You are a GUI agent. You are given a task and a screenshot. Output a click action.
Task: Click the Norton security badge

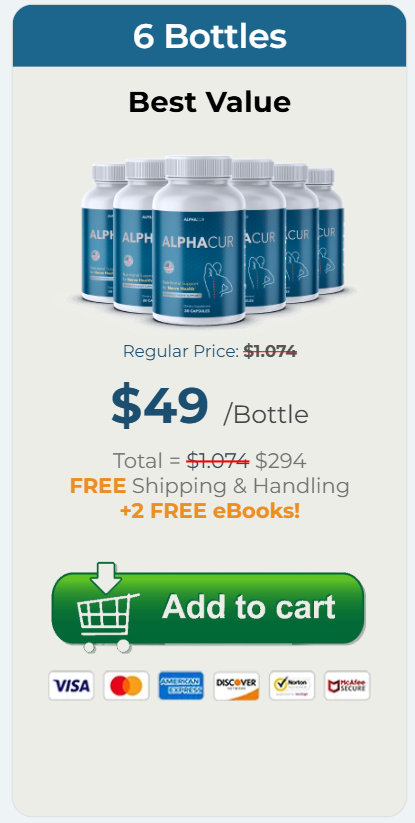pos(292,685)
